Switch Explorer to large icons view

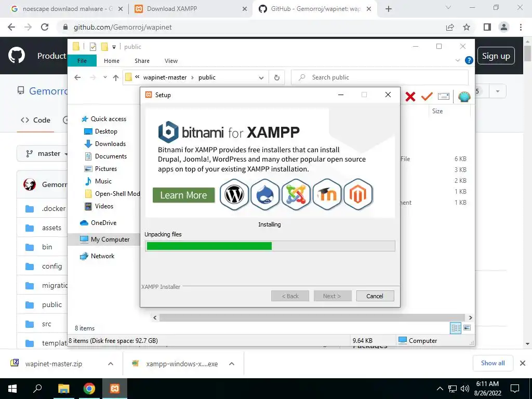point(467,328)
